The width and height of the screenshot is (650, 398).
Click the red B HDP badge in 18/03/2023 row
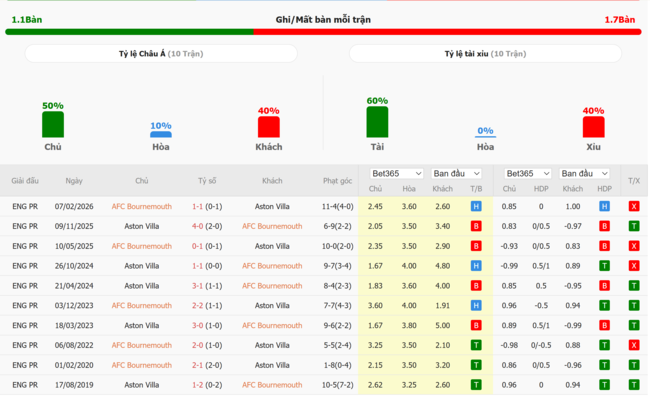604,325
